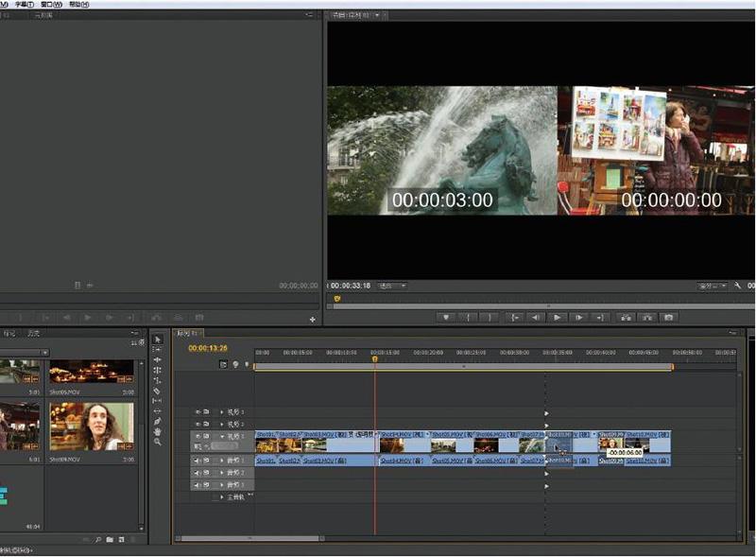Mute Audio 2 track speaker
Screen dimensions: 756x557
(x=198, y=473)
